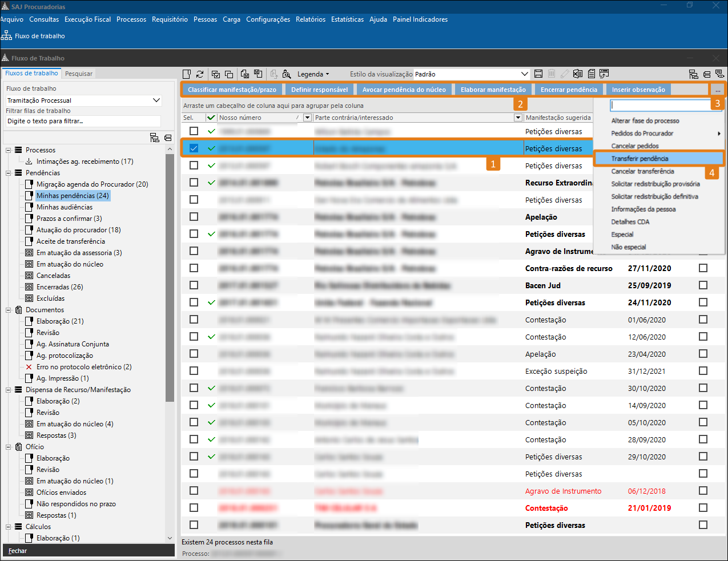This screenshot has width=728, height=561.
Task: Click the refresh icon in the toolbar
Action: point(200,74)
